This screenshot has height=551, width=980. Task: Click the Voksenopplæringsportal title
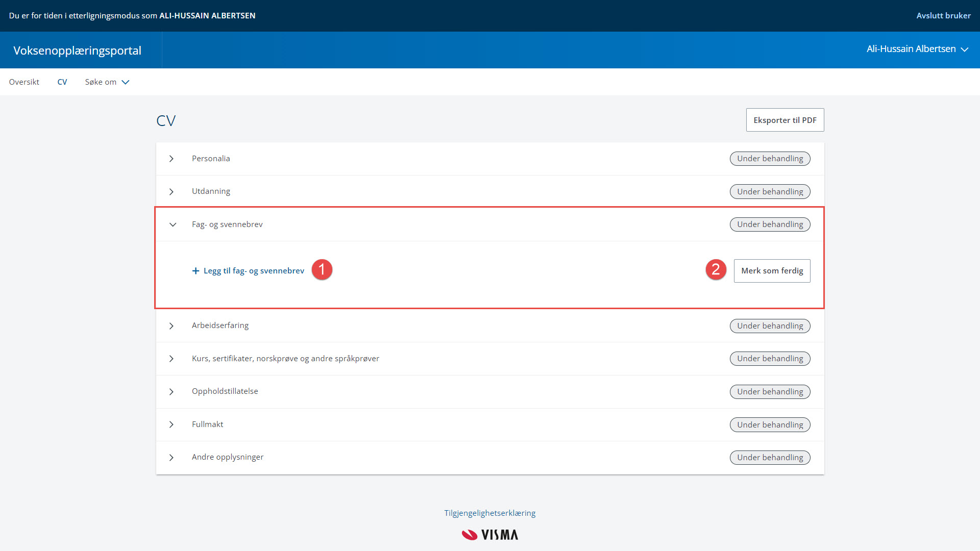[x=78, y=51]
